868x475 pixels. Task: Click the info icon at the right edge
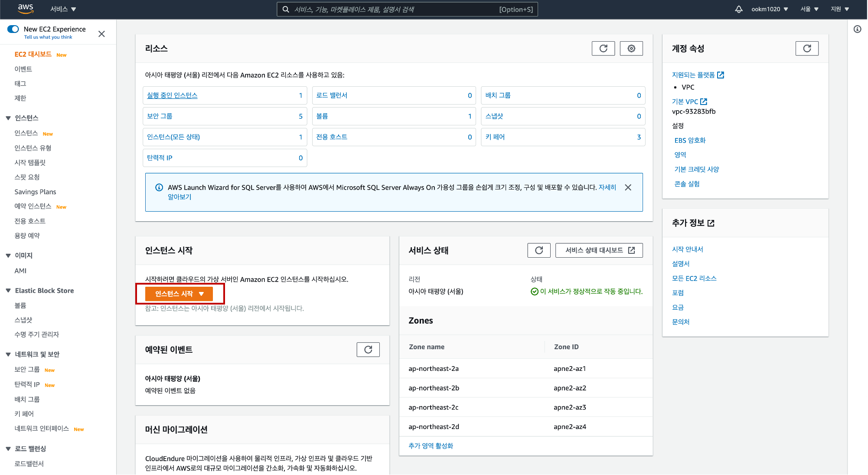[857, 29]
